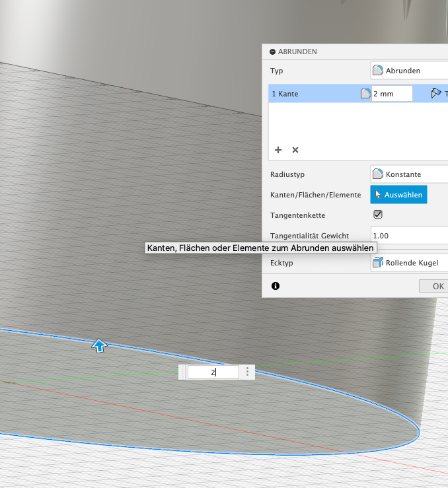Click the Auswählen selection button

coord(398,195)
